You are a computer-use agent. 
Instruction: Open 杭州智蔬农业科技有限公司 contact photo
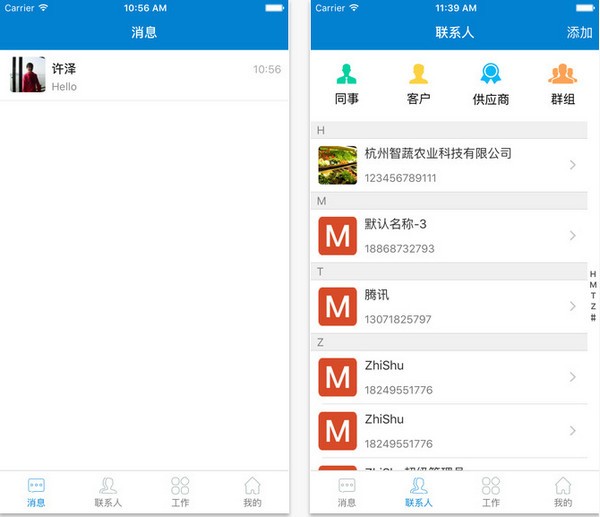click(338, 165)
